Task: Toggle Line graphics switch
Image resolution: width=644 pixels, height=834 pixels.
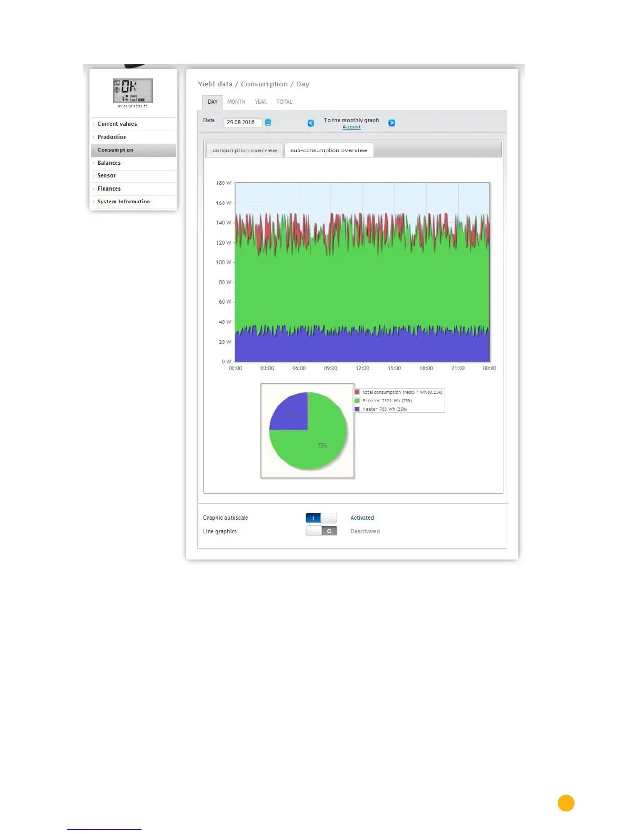Action: [x=321, y=531]
